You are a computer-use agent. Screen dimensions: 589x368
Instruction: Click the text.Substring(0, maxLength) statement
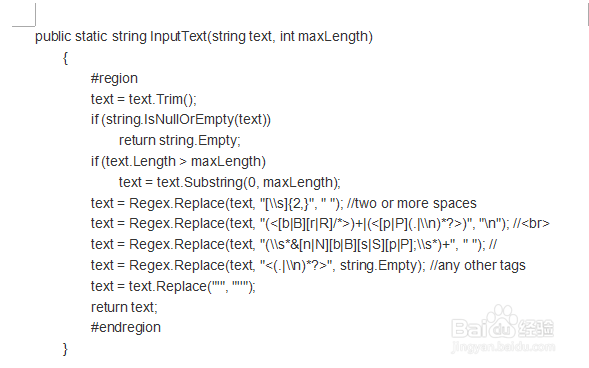point(230,182)
